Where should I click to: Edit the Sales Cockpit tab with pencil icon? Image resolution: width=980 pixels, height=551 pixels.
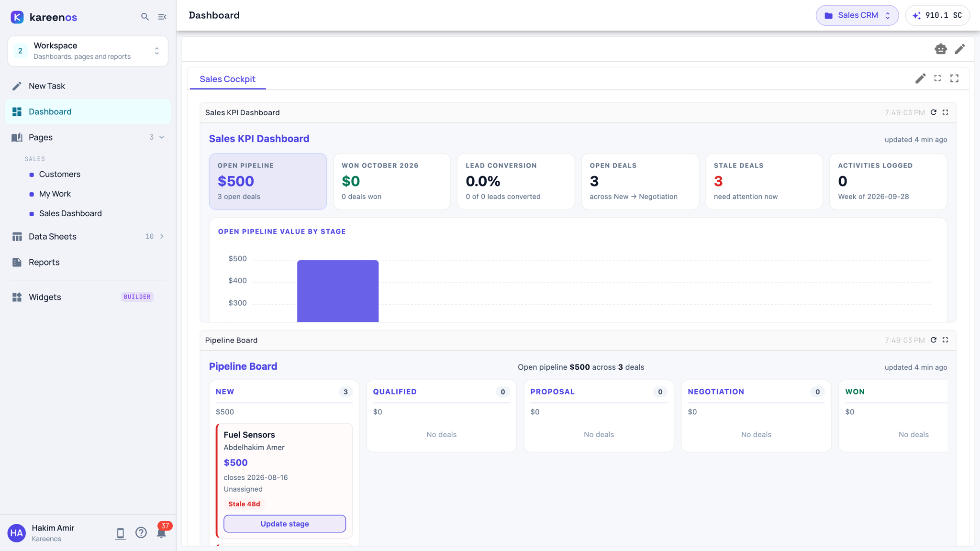(x=920, y=78)
